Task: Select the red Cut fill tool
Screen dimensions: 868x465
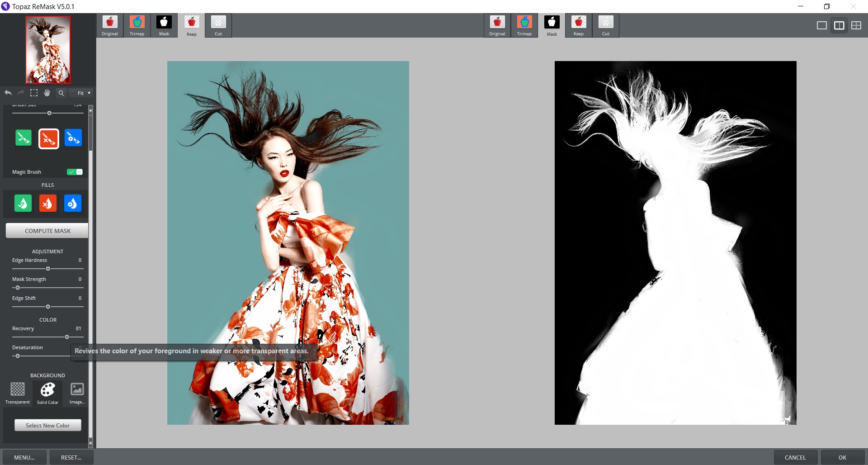Action: [48, 203]
